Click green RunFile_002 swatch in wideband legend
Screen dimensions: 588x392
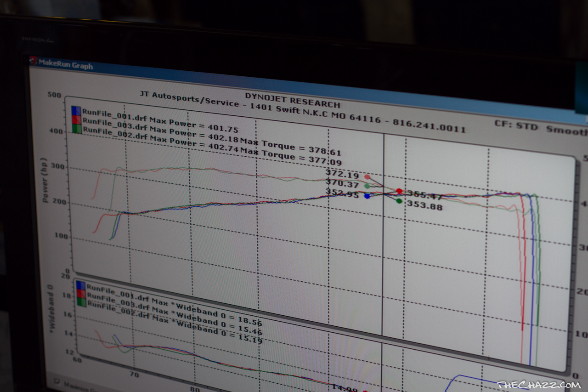pyautogui.click(x=82, y=302)
